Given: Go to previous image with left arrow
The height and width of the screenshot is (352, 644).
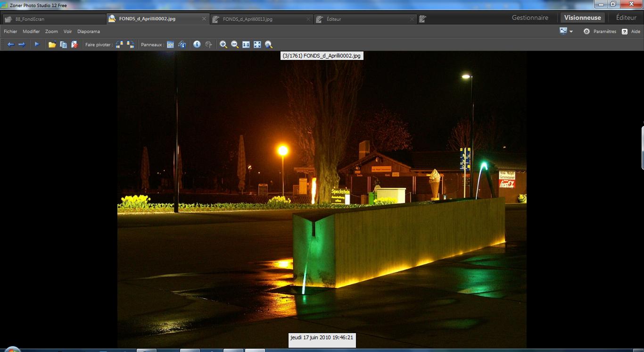Looking at the screenshot, I should pos(10,44).
